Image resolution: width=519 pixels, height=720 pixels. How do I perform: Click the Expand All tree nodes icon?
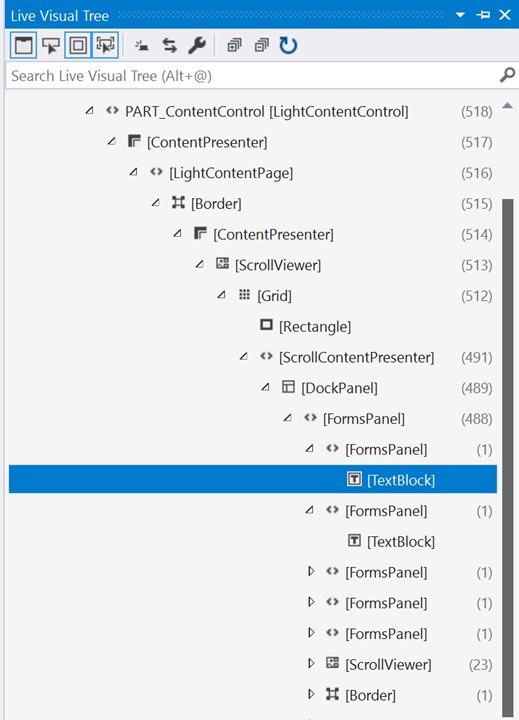(x=234, y=45)
